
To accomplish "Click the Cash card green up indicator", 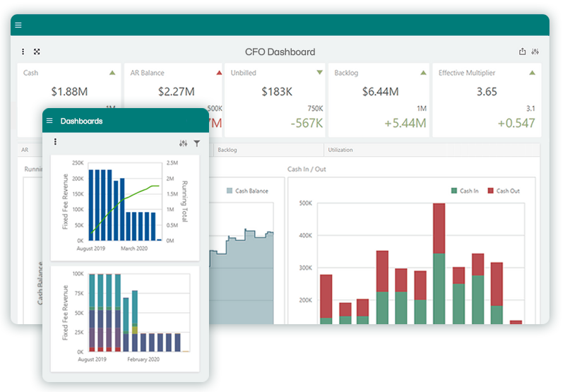I will [112, 73].
